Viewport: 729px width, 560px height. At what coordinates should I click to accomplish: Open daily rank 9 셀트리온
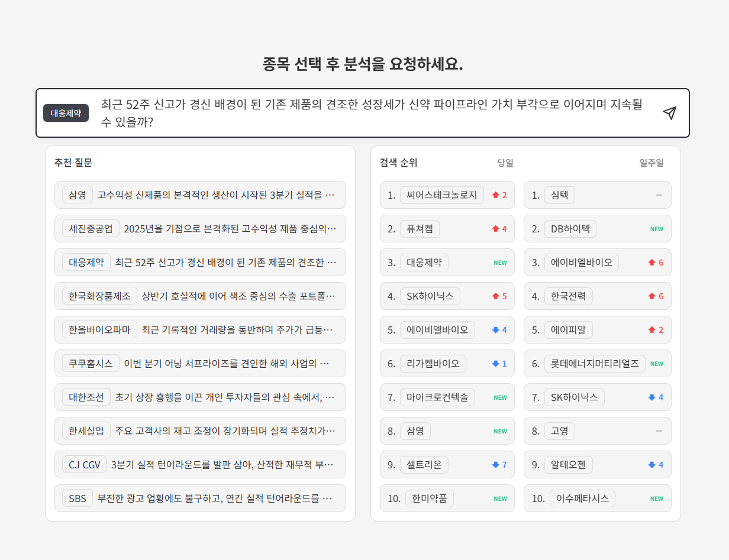(x=447, y=465)
